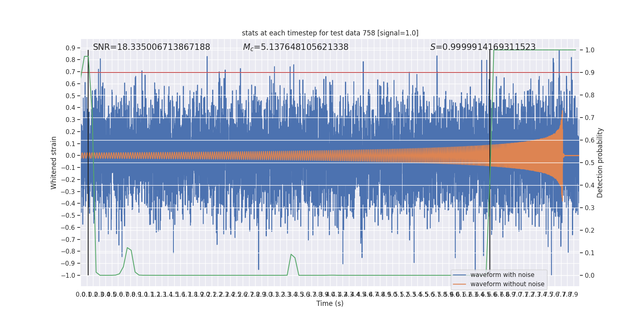
Task: Click the 0.4 tick on Detection probability axis
Action: 590,185
